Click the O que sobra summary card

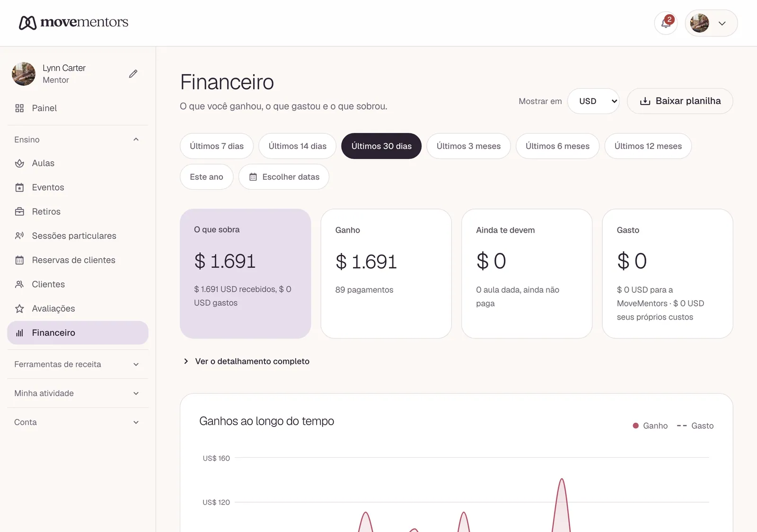[x=245, y=274]
